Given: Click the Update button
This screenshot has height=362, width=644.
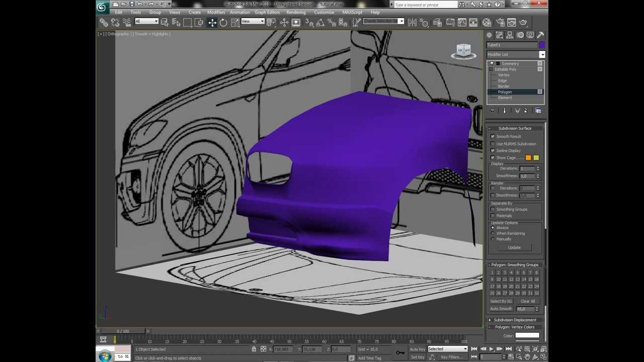Looking at the screenshot, I should [x=514, y=247].
